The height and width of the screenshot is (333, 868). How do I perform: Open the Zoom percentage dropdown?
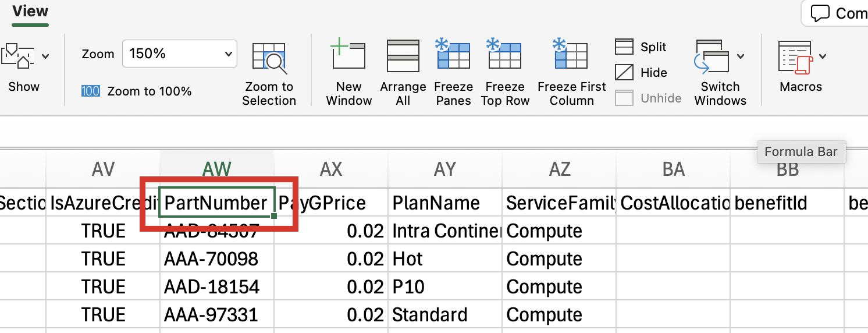pos(227,54)
